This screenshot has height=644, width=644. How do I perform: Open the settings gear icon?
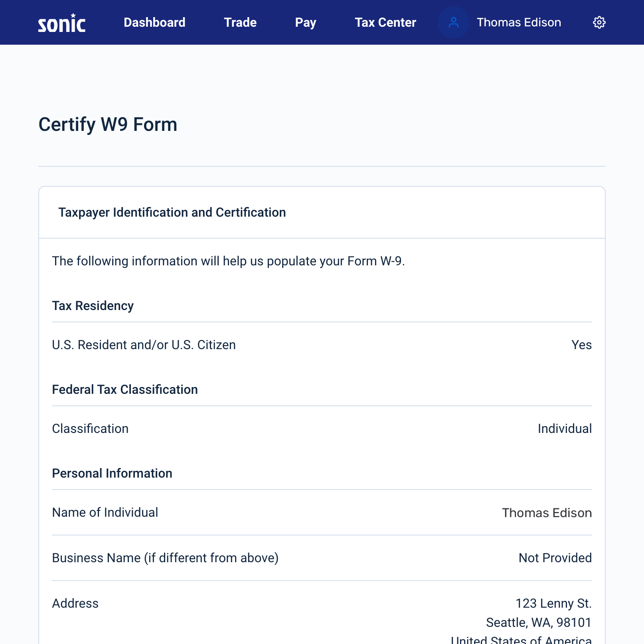click(599, 22)
